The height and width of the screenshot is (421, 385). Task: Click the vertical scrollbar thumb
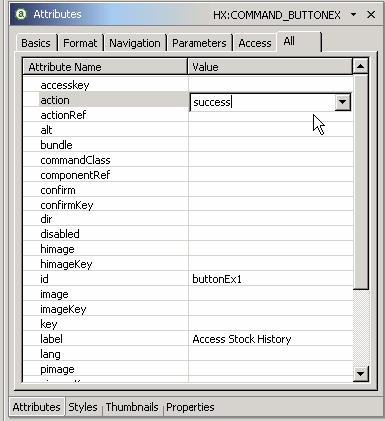tap(361, 182)
